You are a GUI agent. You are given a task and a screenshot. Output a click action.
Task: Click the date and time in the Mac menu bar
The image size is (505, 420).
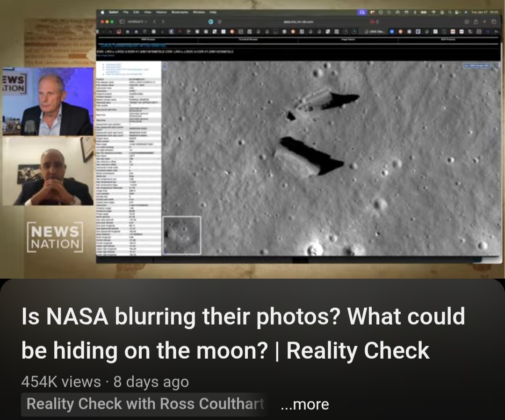(x=484, y=12)
